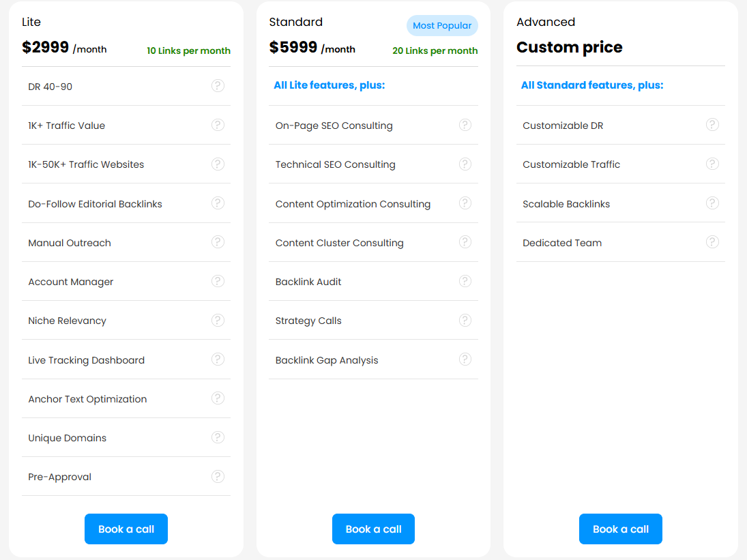Click the question mark beside Niche Relevancy
Viewport: 747px width, 560px height.
218,320
